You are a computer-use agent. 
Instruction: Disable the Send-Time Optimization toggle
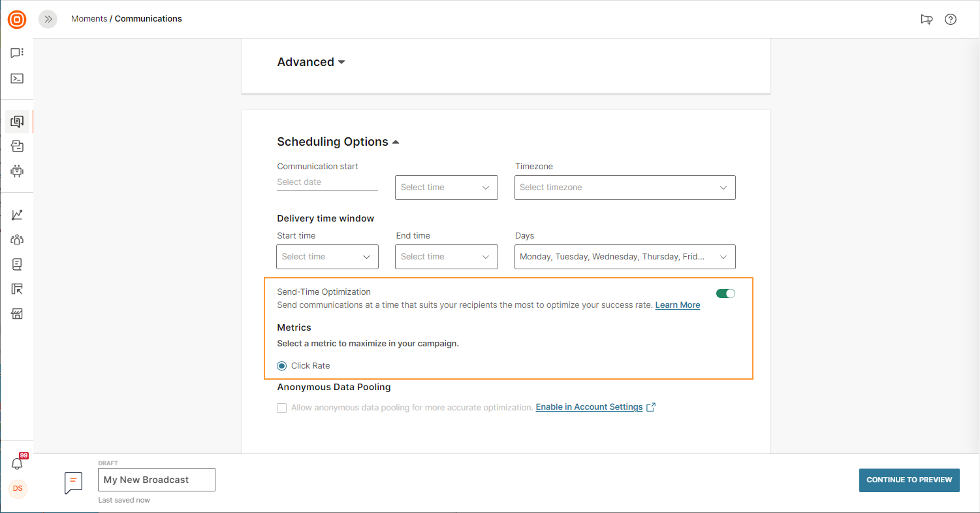click(725, 293)
